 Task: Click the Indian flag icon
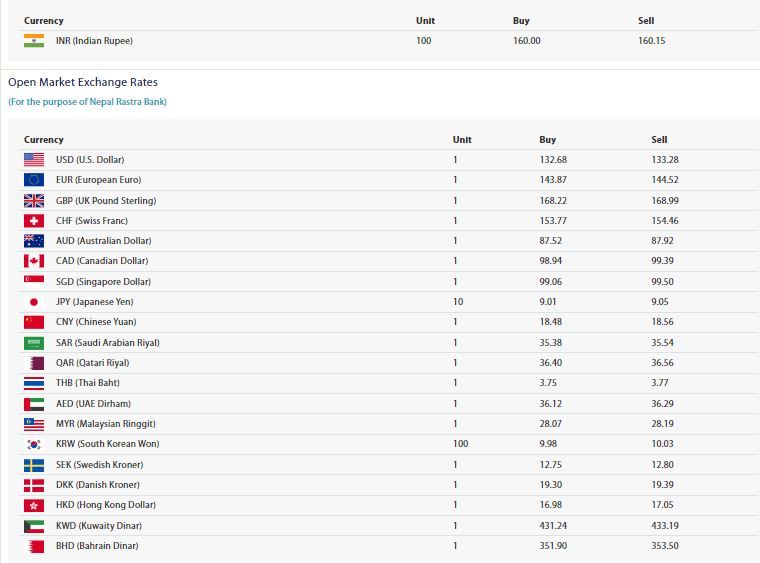click(x=34, y=41)
